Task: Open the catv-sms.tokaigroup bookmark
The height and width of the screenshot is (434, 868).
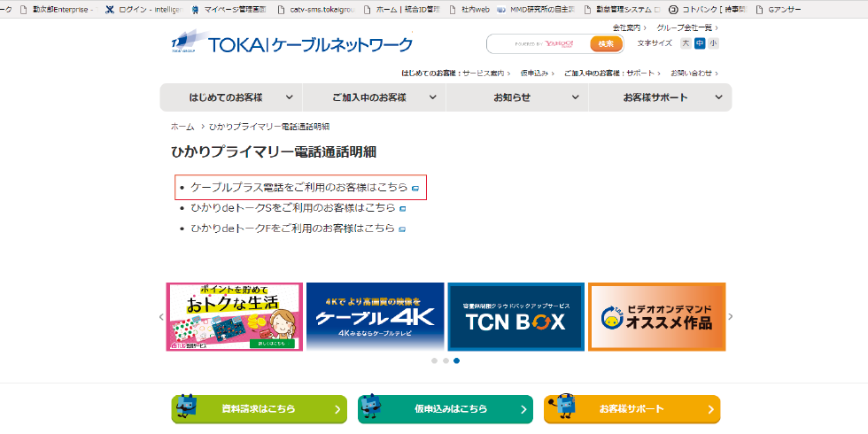Action: click(316, 10)
